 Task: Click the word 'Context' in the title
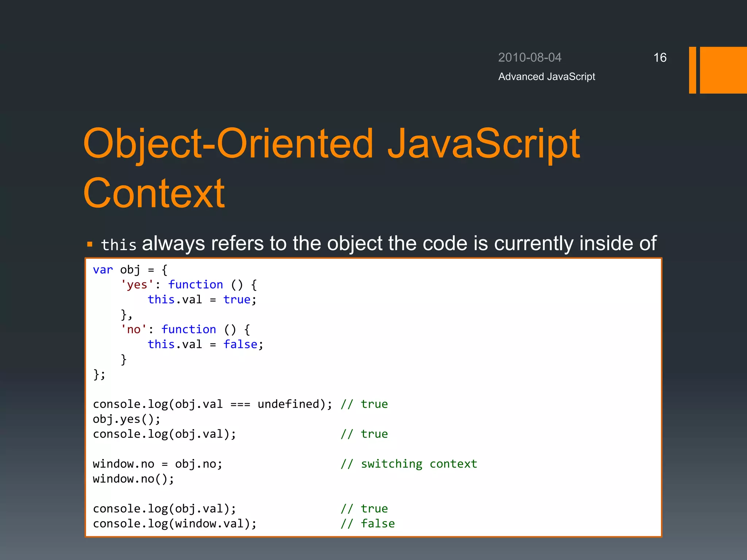tap(154, 193)
